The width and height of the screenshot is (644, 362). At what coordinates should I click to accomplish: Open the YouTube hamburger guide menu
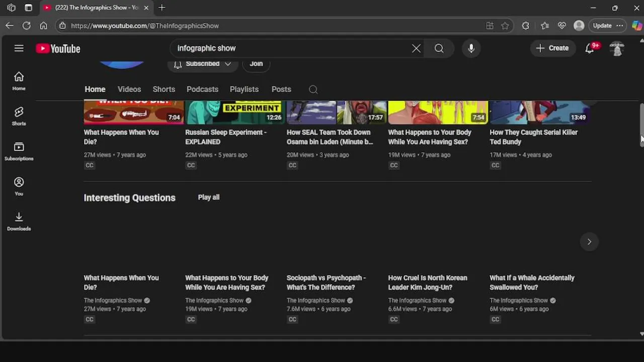(19, 48)
